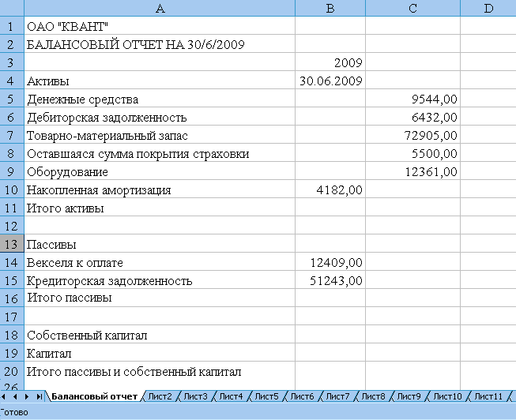Select the cell containing 2009

point(330,62)
